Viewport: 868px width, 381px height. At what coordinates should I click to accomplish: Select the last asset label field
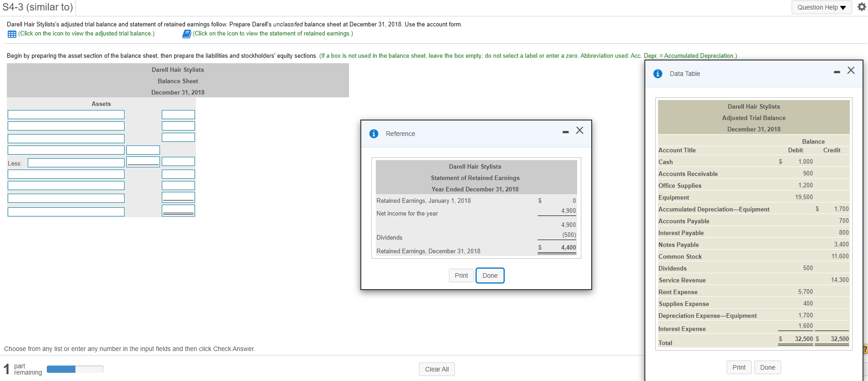tap(66, 212)
